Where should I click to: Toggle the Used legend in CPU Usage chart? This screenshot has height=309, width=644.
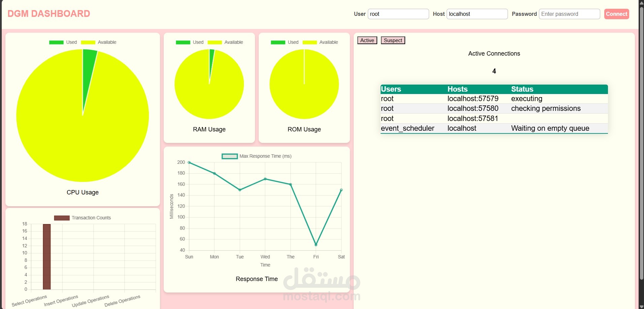click(63, 42)
